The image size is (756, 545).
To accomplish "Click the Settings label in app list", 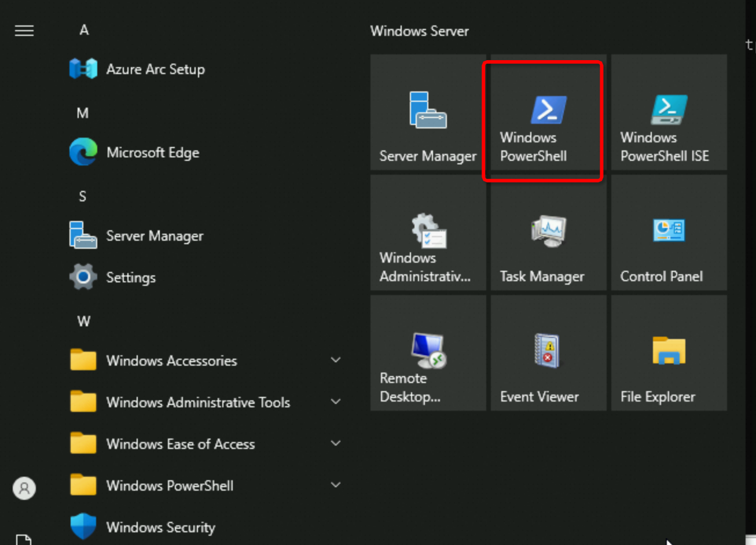I will [131, 278].
